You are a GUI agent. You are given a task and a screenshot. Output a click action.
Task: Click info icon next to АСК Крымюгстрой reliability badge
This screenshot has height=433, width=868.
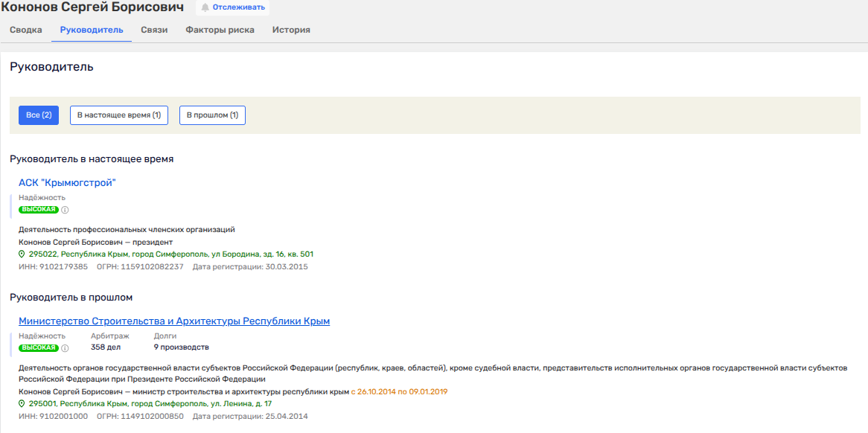[x=65, y=210]
